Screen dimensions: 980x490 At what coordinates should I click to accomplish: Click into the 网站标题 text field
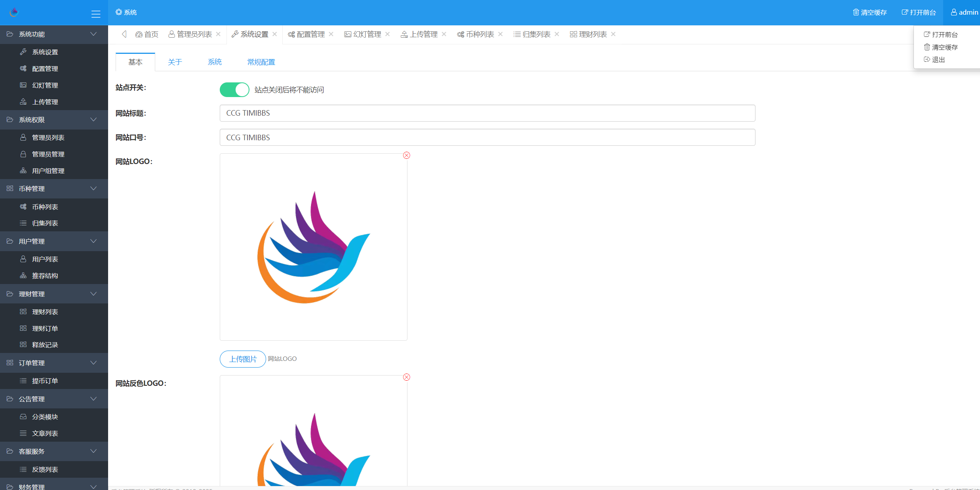(x=487, y=113)
